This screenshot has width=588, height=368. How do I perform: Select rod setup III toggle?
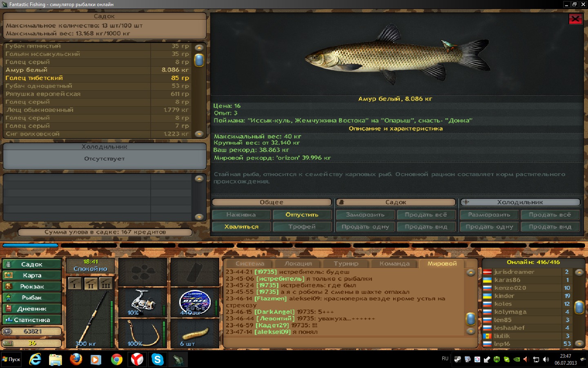click(x=106, y=283)
